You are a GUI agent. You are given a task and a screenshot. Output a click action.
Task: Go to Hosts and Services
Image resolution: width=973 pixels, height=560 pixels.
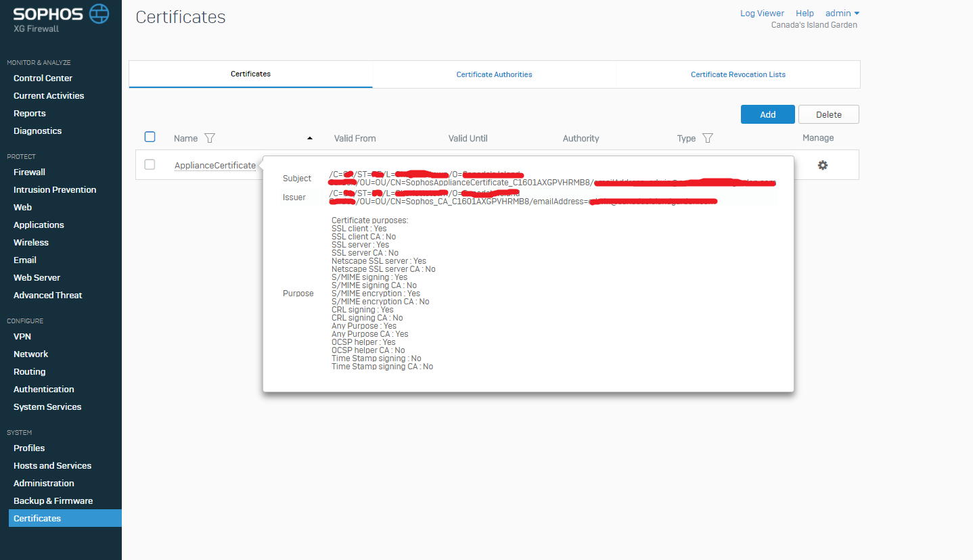[52, 465]
